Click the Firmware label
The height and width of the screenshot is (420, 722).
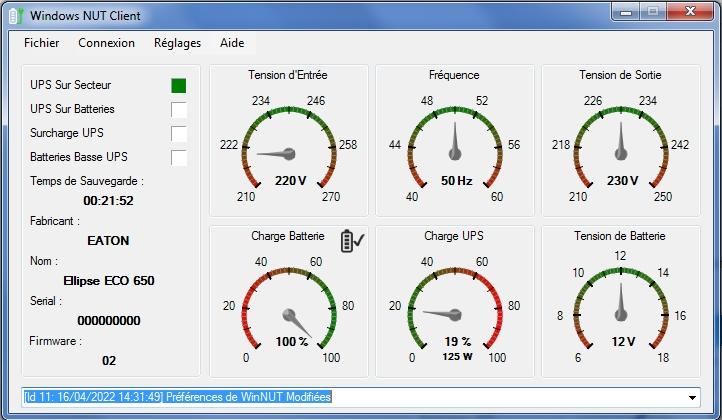[x=55, y=341]
